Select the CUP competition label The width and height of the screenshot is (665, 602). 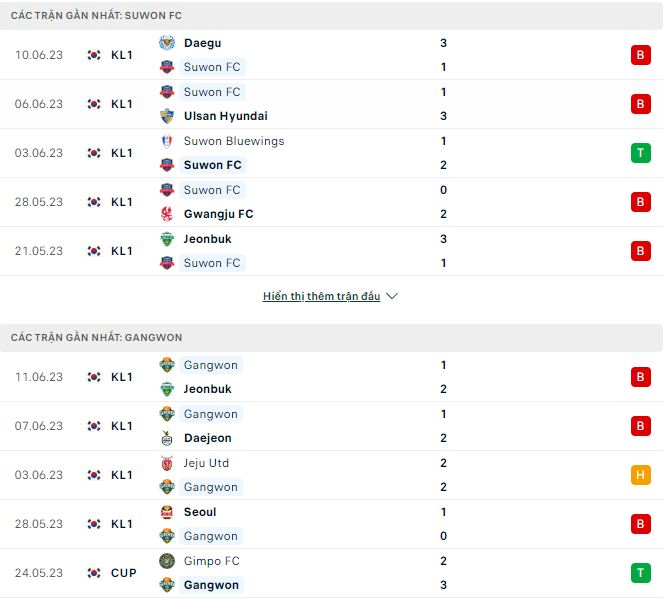(x=124, y=573)
